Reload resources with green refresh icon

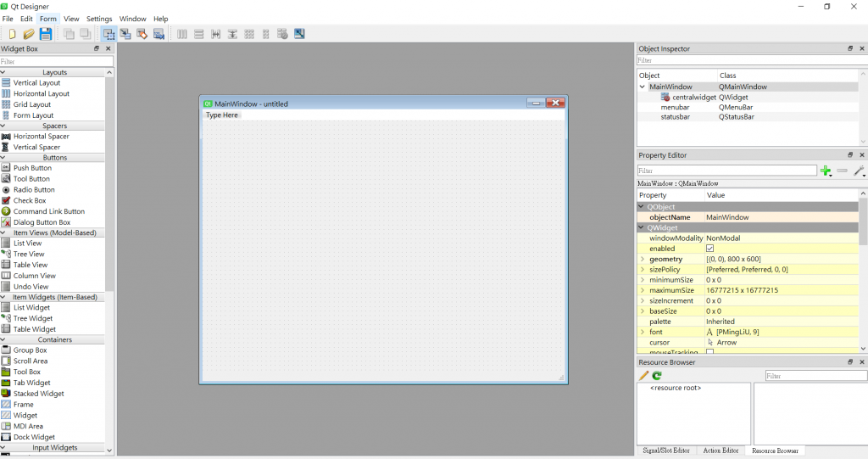pyautogui.click(x=657, y=376)
